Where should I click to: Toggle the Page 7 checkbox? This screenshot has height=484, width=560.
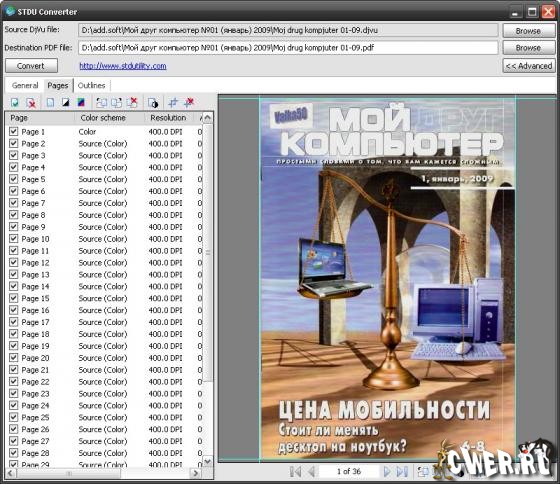click(14, 203)
